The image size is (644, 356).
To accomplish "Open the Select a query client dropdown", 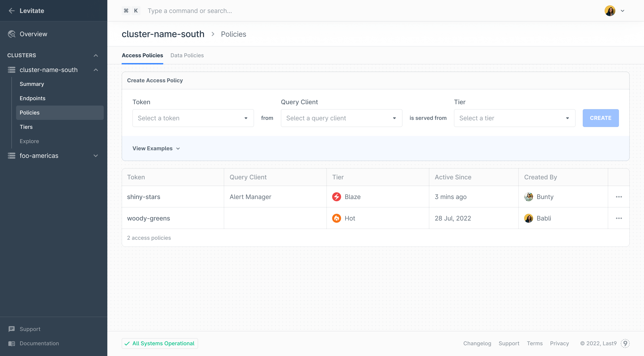I will pyautogui.click(x=341, y=118).
